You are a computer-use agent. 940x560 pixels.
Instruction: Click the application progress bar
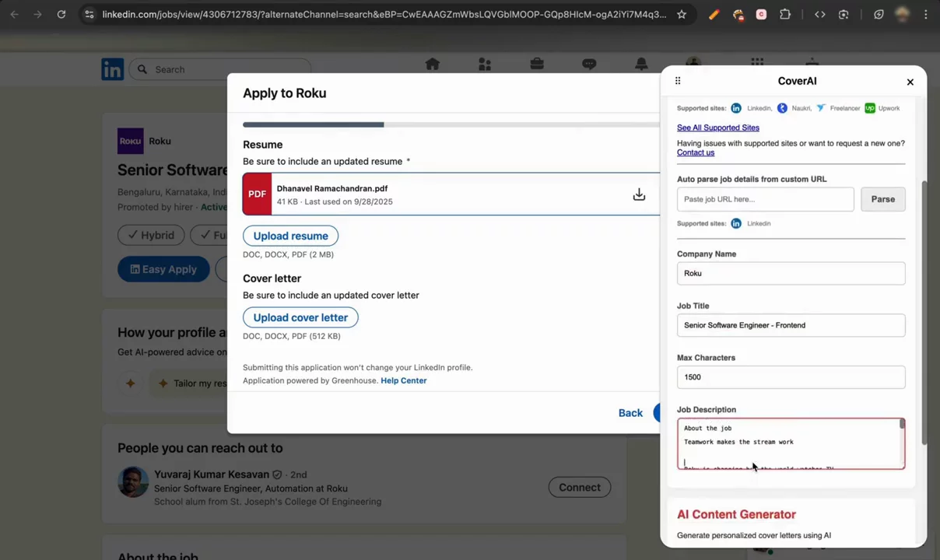tap(451, 124)
